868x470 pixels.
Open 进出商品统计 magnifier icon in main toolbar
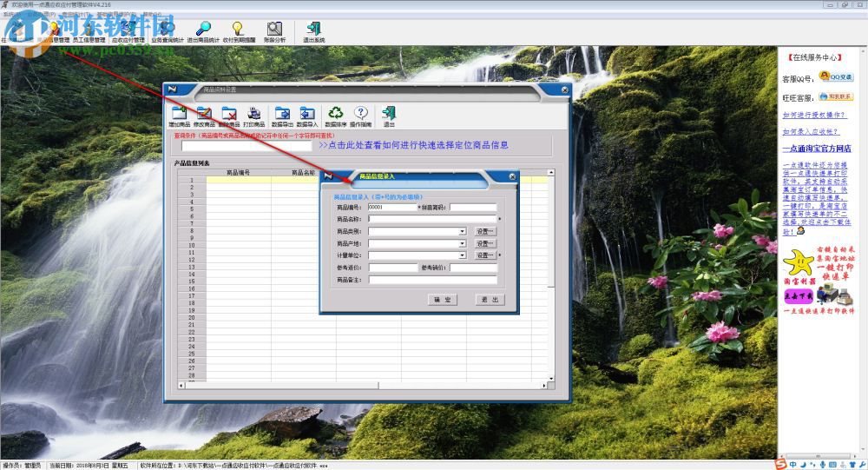[x=203, y=32]
